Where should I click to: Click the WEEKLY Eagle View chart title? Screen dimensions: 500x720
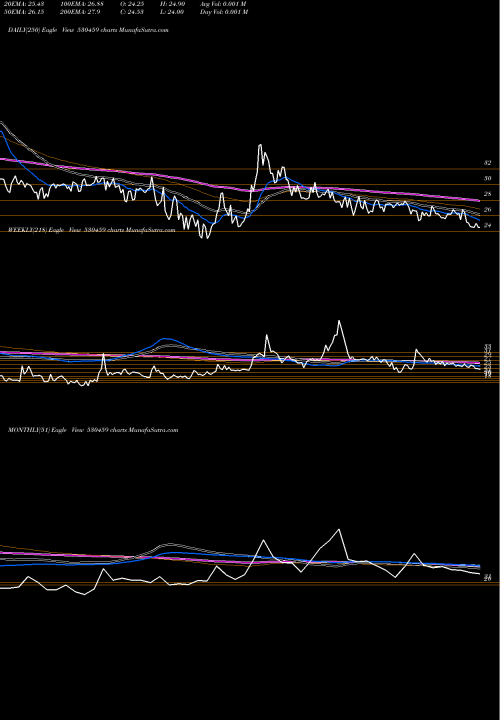pos(91,230)
